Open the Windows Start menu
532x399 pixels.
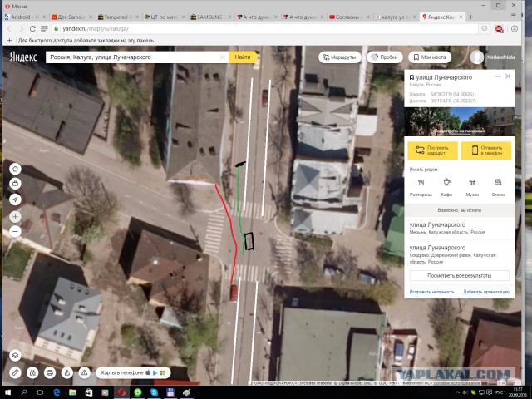point(7,392)
